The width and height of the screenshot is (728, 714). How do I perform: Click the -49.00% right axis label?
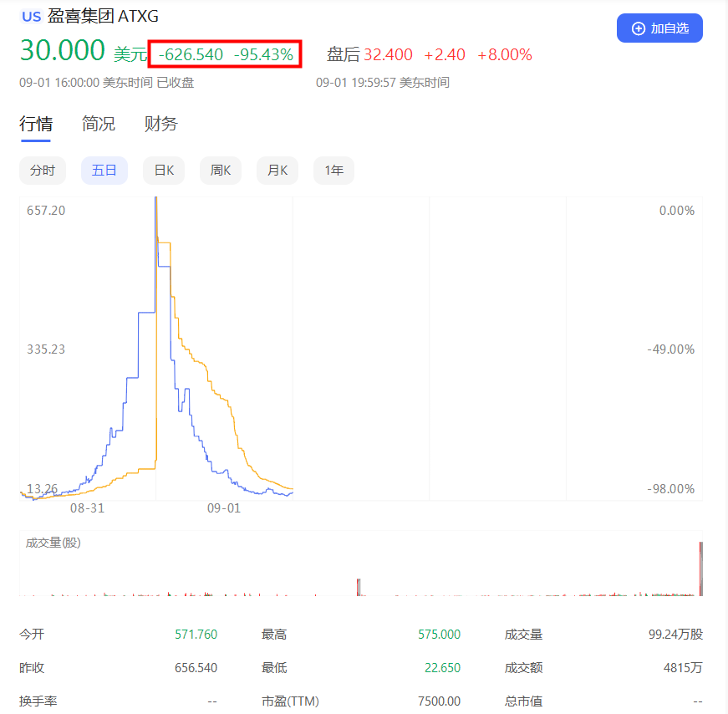point(670,349)
